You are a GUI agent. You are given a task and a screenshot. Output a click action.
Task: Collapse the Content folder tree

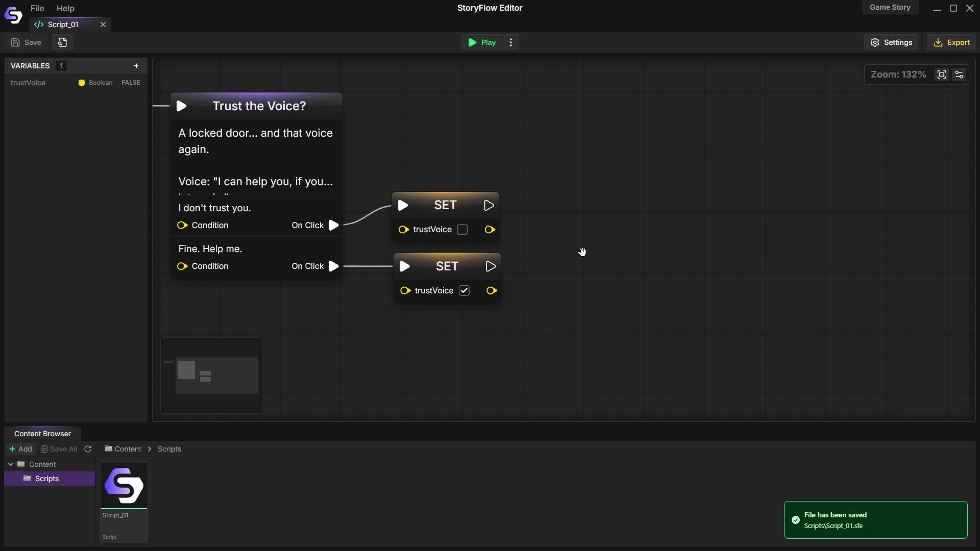11,464
